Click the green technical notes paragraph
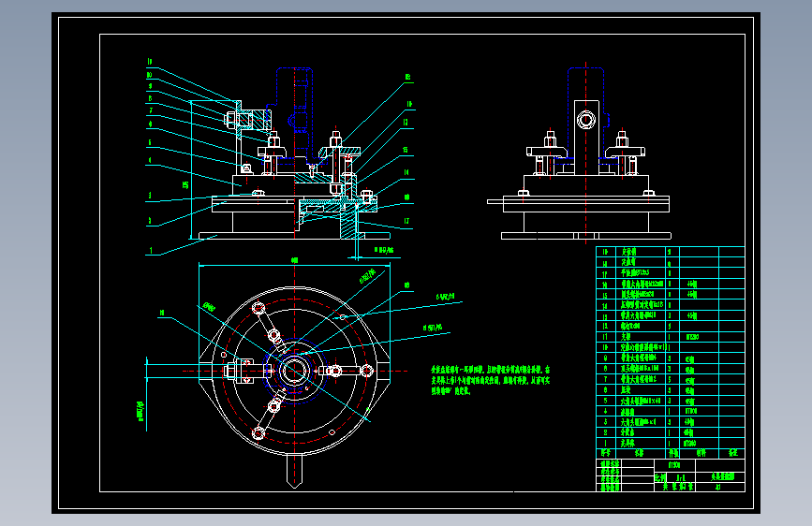 pos(491,381)
